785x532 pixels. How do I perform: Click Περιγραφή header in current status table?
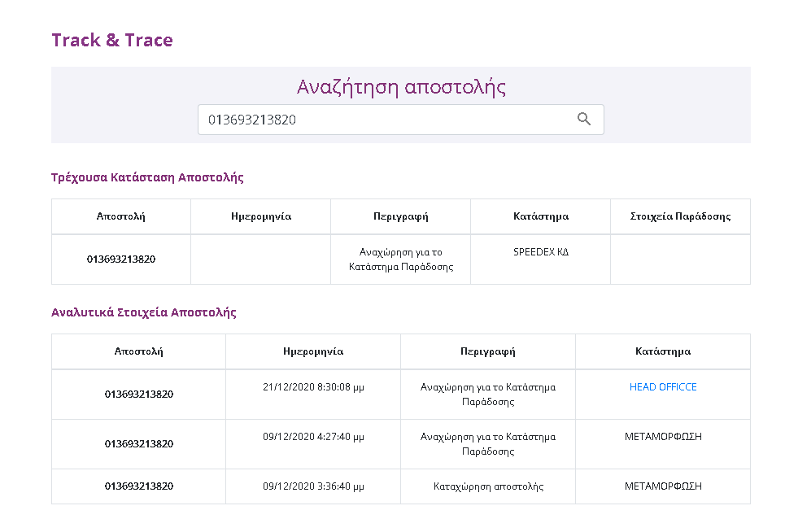coord(400,216)
